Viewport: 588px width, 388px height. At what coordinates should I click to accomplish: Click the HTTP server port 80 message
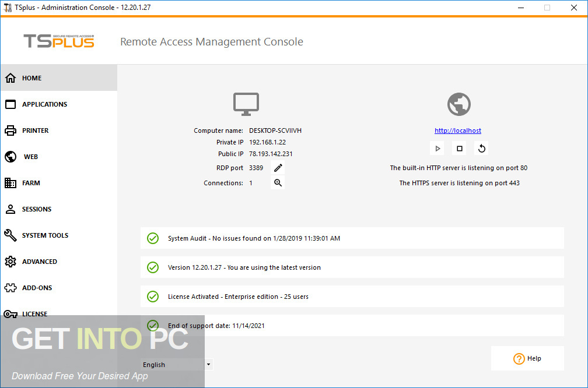coord(459,168)
